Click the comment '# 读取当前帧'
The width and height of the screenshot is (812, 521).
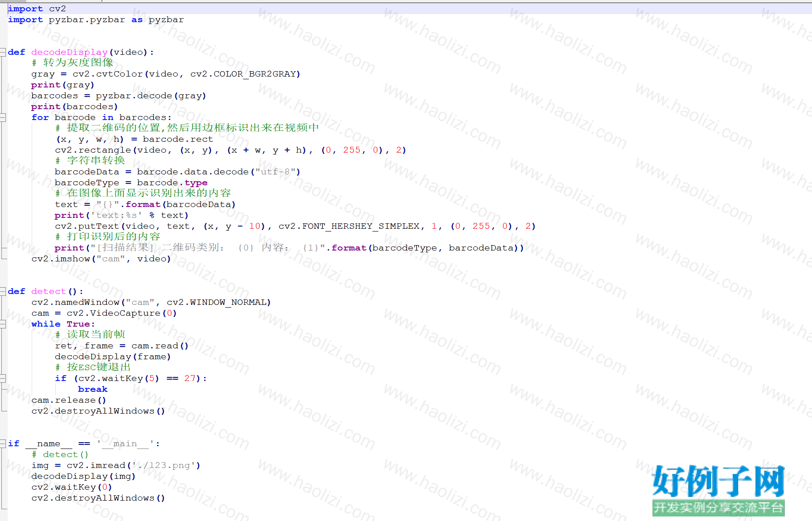[x=90, y=334]
